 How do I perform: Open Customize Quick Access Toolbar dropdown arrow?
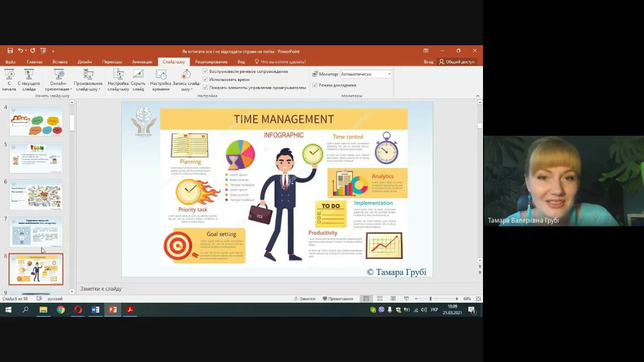tap(53, 51)
